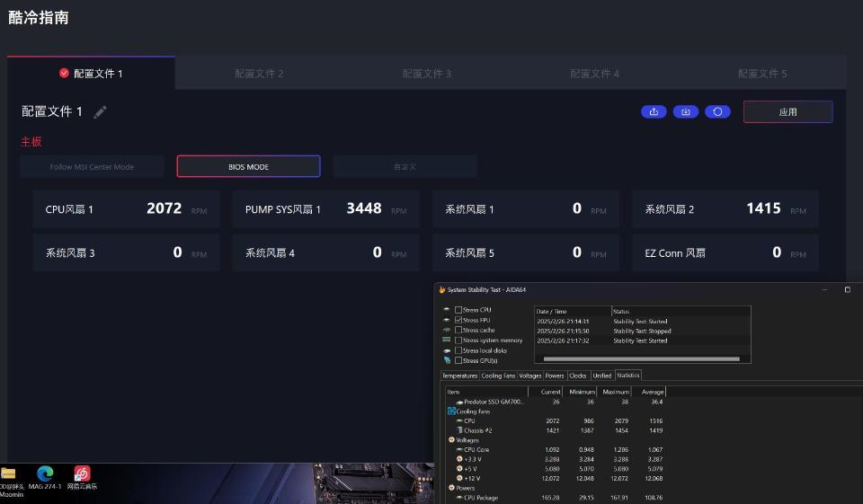
Task: Click the PUMP SYS风扇 1 fan card
Action: (x=325, y=209)
